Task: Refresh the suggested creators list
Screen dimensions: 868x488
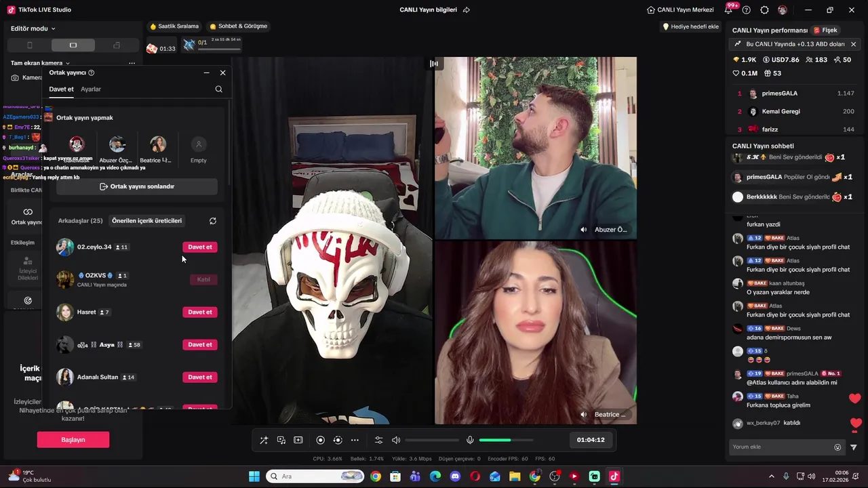Action: (x=213, y=221)
